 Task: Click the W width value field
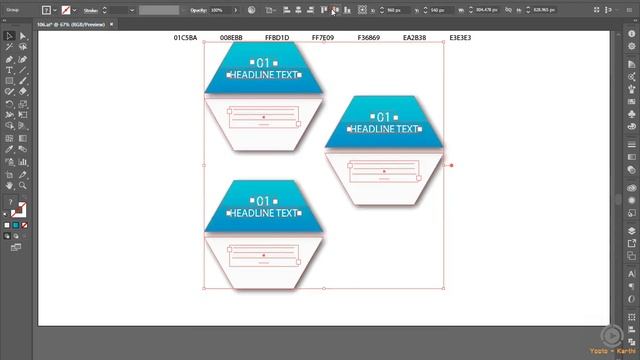point(486,10)
